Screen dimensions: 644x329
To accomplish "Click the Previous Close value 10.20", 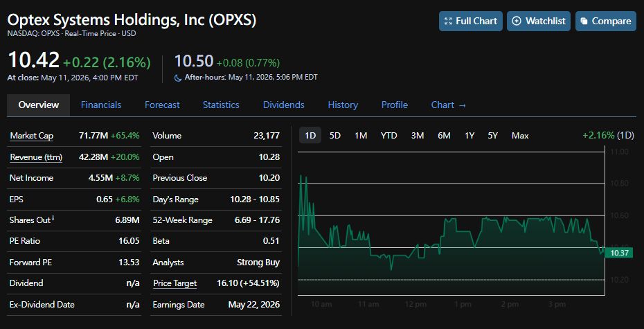I will pyautogui.click(x=270, y=178).
